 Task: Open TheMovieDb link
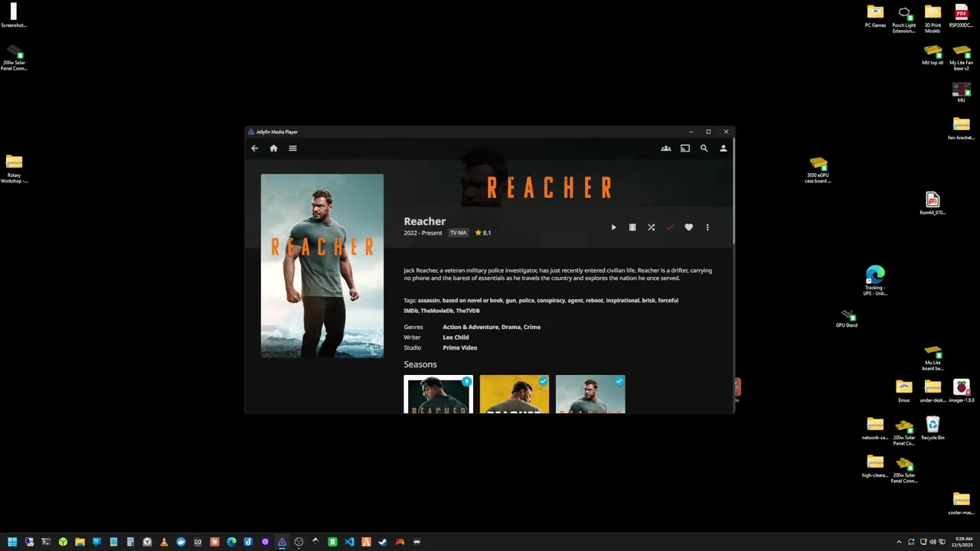click(436, 311)
